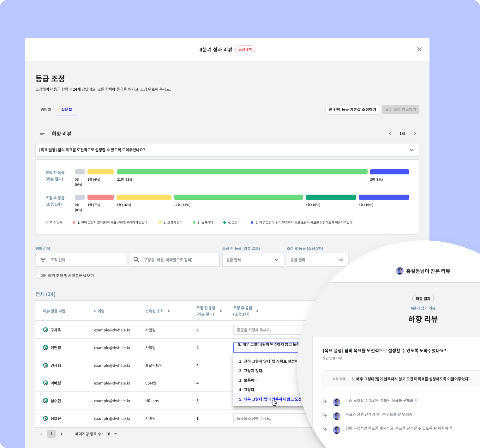Click 최종 등급 result box
The width and height of the screenshot is (480, 448).
pos(401,379)
